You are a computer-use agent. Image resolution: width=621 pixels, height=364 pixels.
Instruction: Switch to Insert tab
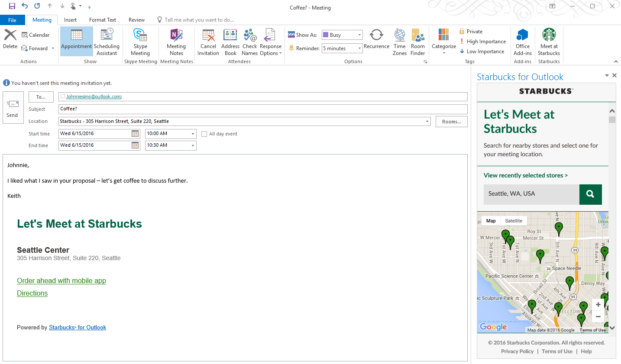click(70, 20)
